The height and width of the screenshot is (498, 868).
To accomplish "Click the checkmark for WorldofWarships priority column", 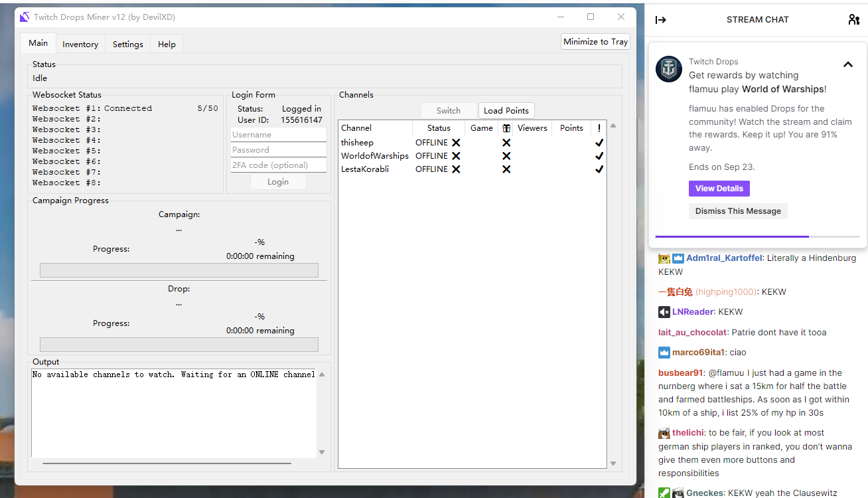I will coord(599,155).
